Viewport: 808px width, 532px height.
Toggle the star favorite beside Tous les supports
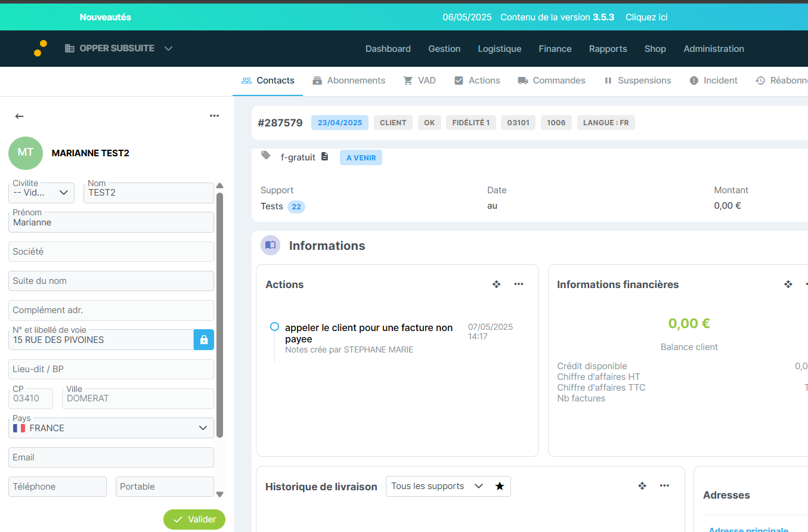coord(500,487)
